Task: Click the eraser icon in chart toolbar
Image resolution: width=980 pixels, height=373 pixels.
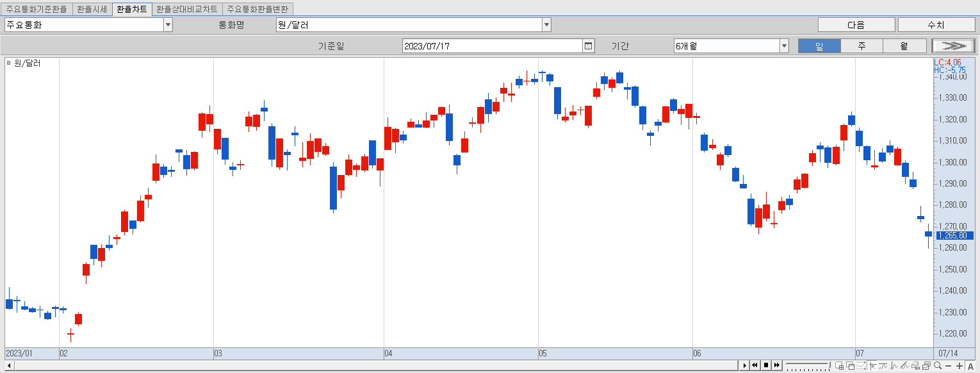Action: click(x=916, y=366)
